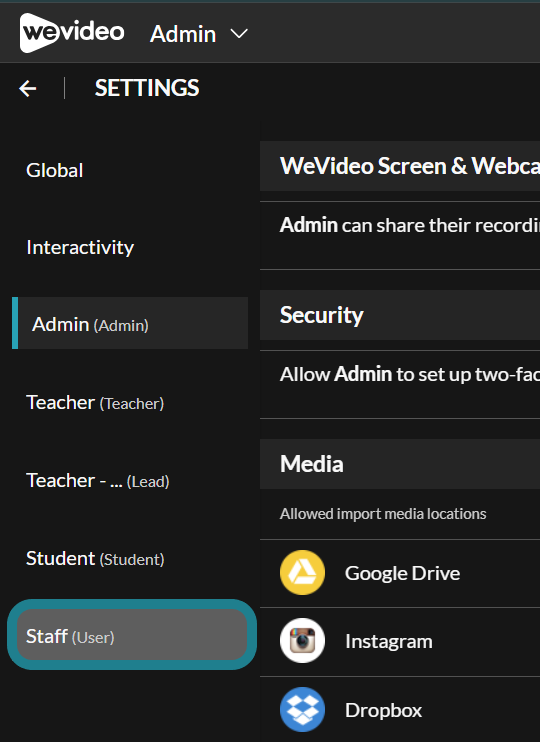Screen dimensions: 540x742
Task: Click the Allow Admin two-factor setting text
Action: (x=410, y=374)
